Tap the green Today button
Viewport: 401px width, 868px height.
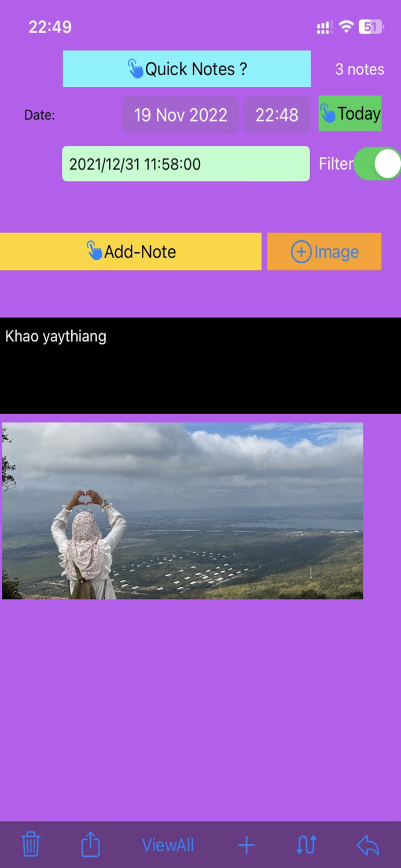point(350,113)
